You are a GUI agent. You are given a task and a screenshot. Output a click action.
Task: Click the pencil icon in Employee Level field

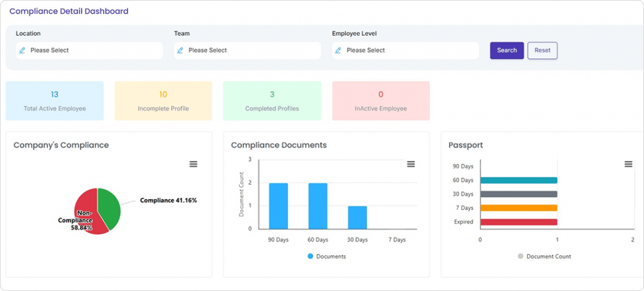tap(339, 50)
